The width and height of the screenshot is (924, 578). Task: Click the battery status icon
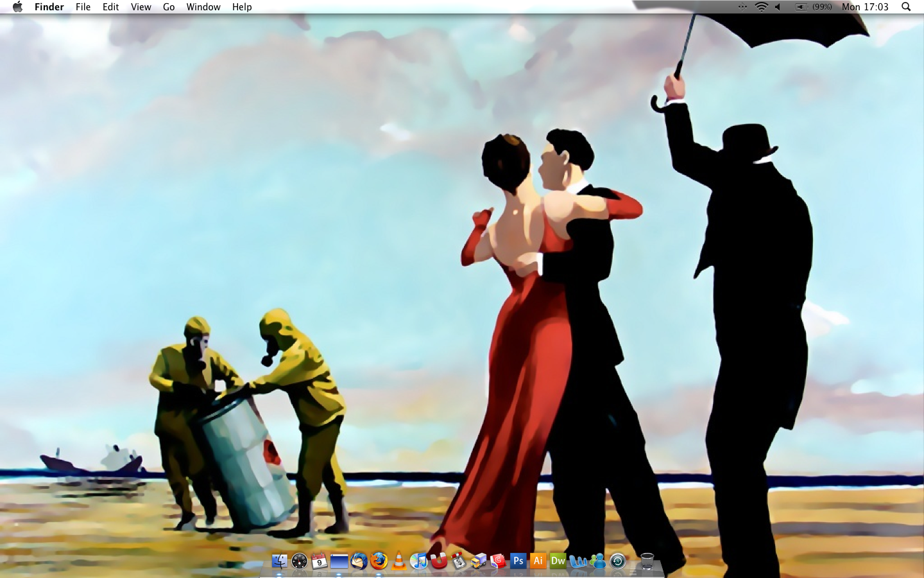[x=801, y=7]
